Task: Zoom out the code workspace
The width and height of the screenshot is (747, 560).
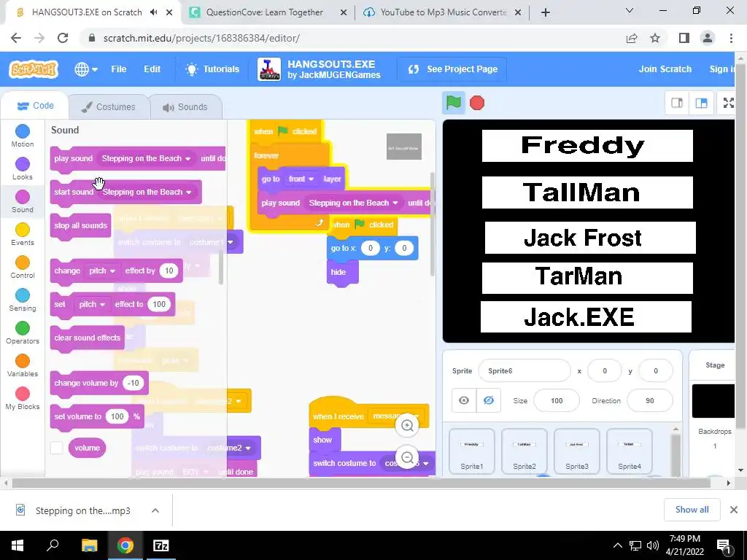Action: click(407, 458)
